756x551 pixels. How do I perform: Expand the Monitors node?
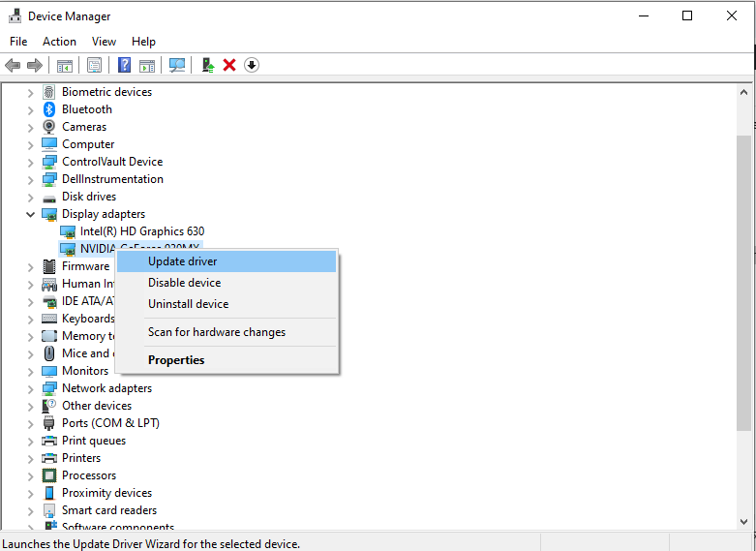(x=30, y=372)
